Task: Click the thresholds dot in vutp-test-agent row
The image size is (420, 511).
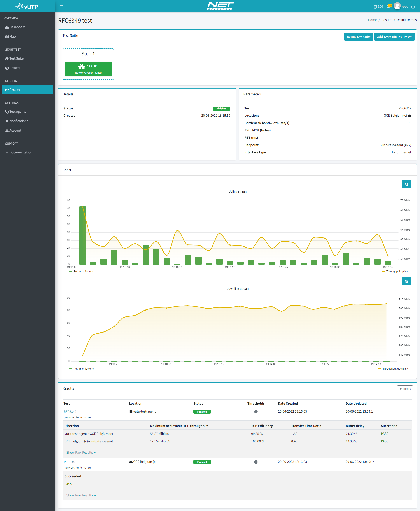Action: [256, 411]
